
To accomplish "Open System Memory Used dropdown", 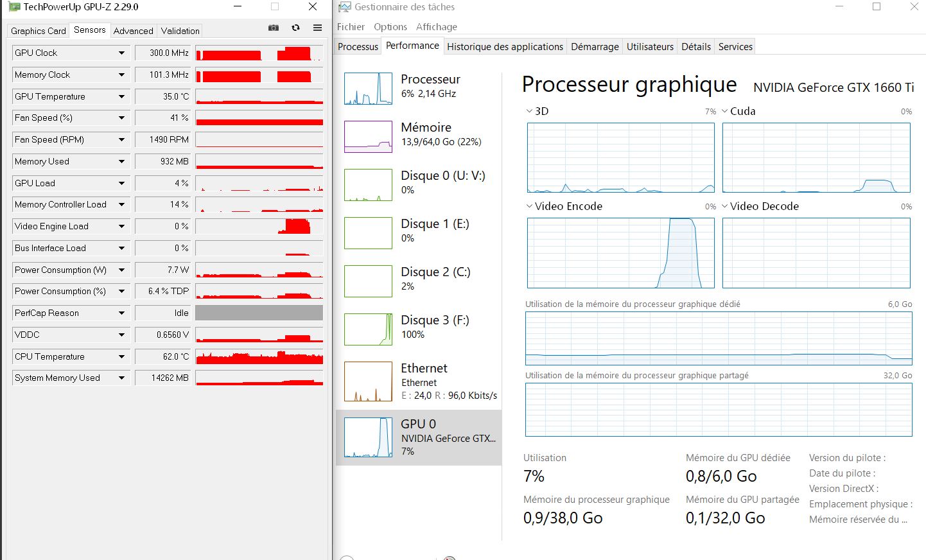I will (x=121, y=378).
